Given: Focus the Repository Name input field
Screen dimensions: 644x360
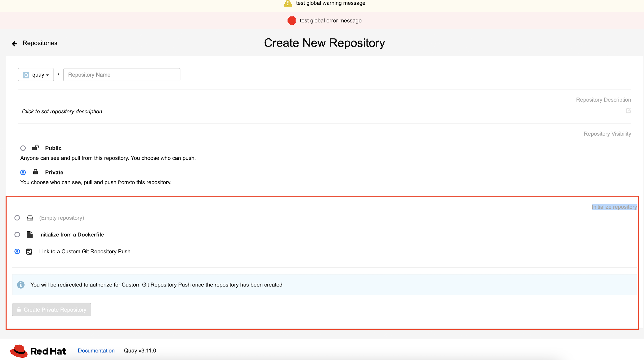Looking at the screenshot, I should click(121, 75).
